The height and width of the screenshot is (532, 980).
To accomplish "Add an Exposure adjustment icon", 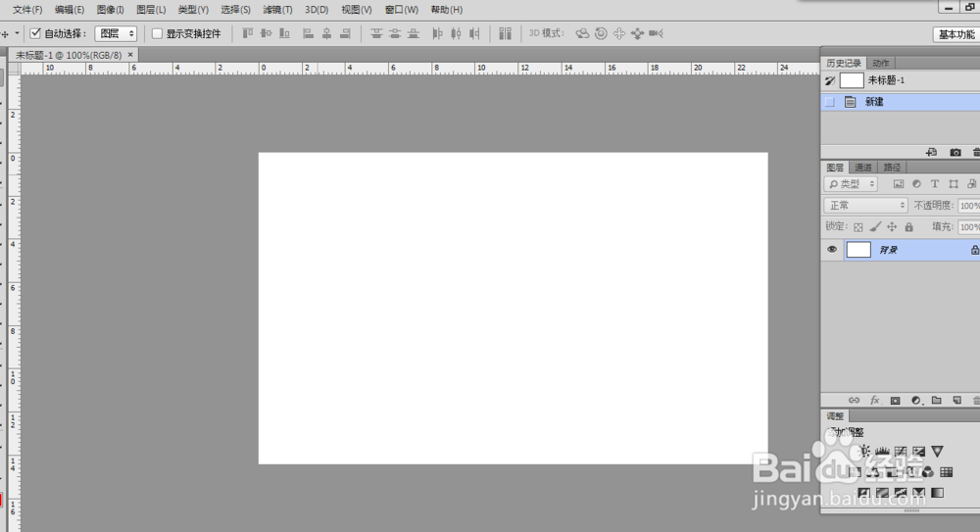I will [919, 451].
